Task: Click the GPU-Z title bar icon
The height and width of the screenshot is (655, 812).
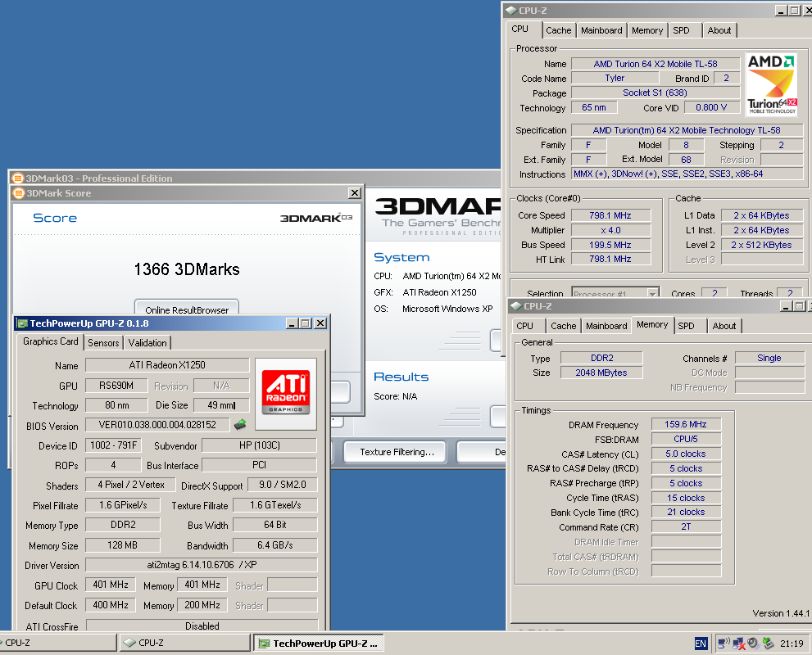Action: point(22,323)
